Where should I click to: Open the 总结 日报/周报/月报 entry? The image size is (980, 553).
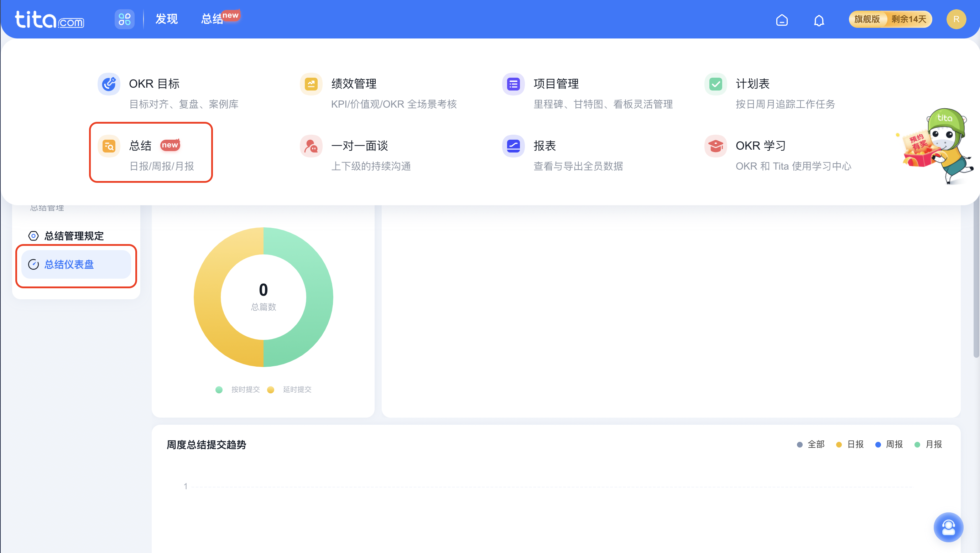[x=151, y=152]
